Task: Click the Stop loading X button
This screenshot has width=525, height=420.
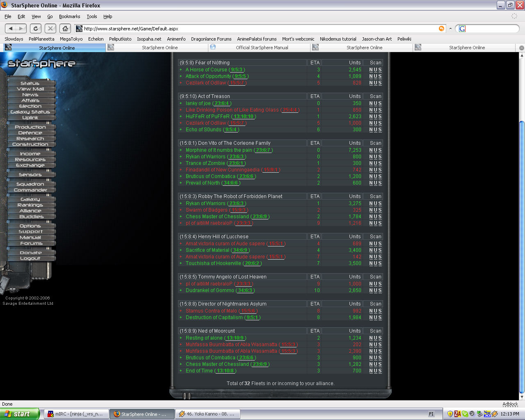Action: [x=50, y=28]
